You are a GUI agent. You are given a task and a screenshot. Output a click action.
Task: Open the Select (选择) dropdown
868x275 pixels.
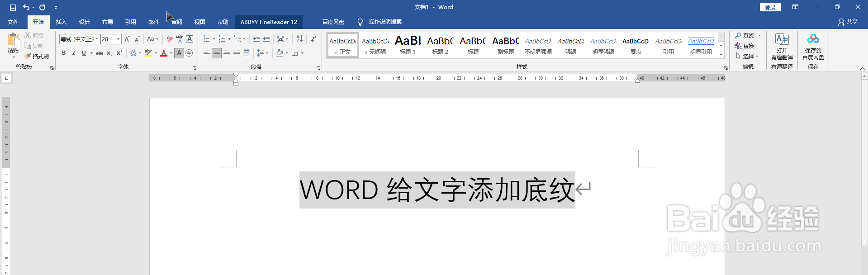[x=747, y=56]
